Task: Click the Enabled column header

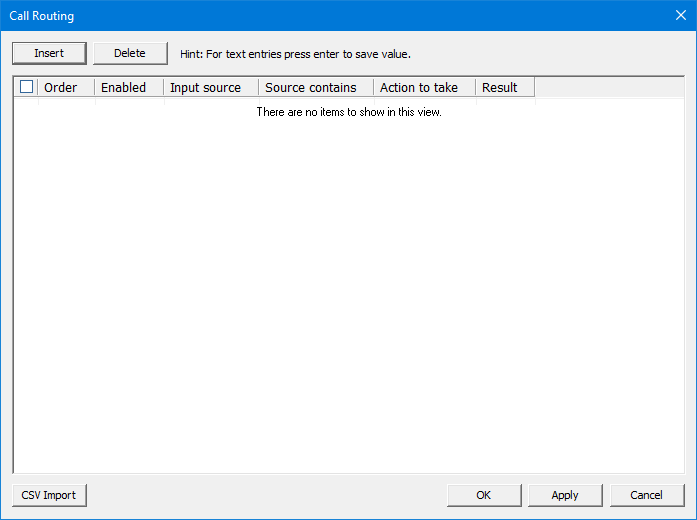Action: 124,87
